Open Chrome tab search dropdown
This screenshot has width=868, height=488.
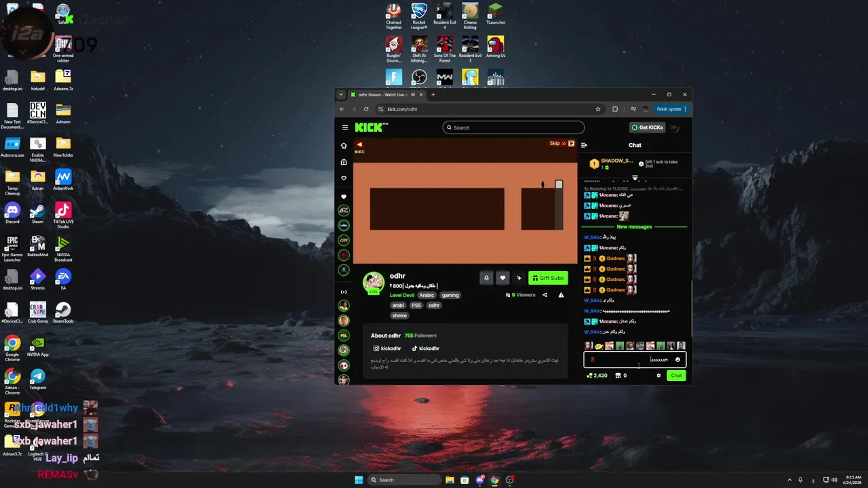[341, 95]
